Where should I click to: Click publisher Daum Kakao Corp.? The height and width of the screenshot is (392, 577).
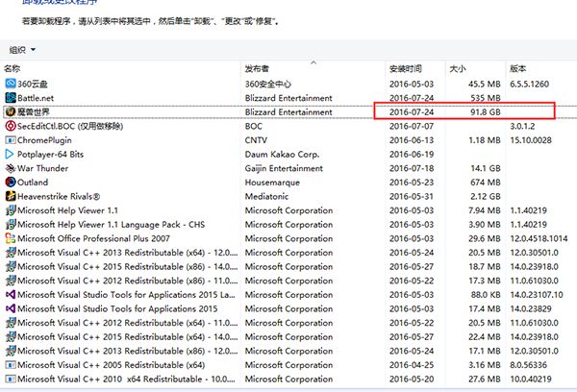click(x=282, y=154)
